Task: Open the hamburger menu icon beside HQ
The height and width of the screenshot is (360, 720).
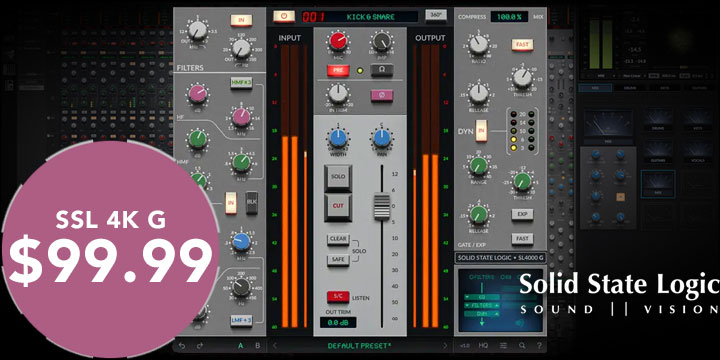Action: coord(503,346)
